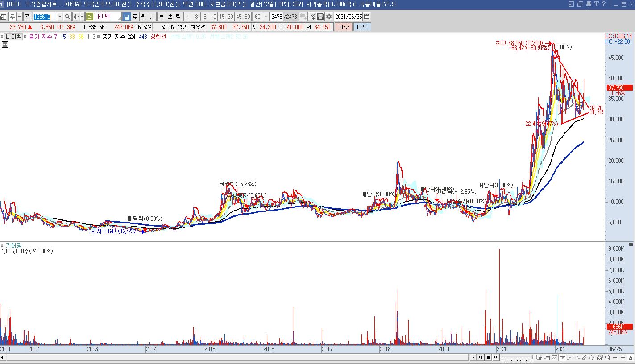Click the bottom toolbar add-chart-region icon
Image resolution: width=635 pixels, height=364 pixels.
coord(539,358)
